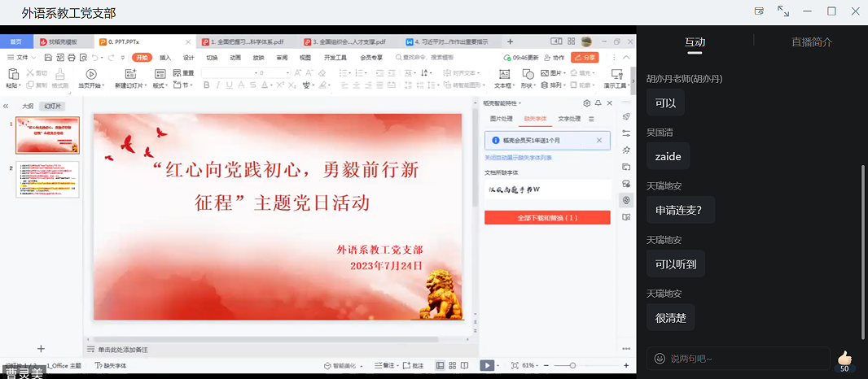The height and width of the screenshot is (379, 868).
Task: Click the orange 分享 share button
Action: [x=584, y=58]
